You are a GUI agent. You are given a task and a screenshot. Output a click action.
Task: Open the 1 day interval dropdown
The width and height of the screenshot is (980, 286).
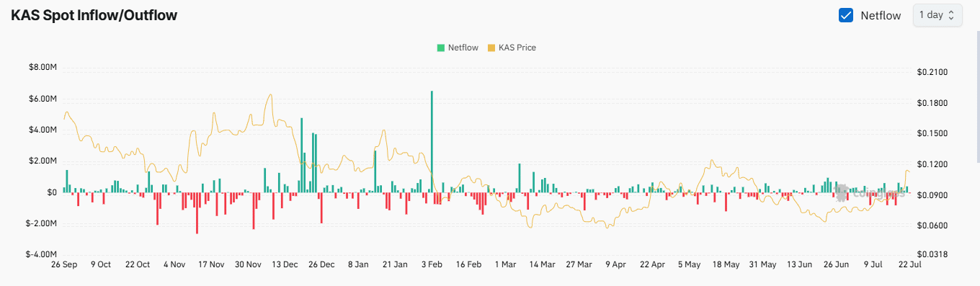tap(937, 15)
